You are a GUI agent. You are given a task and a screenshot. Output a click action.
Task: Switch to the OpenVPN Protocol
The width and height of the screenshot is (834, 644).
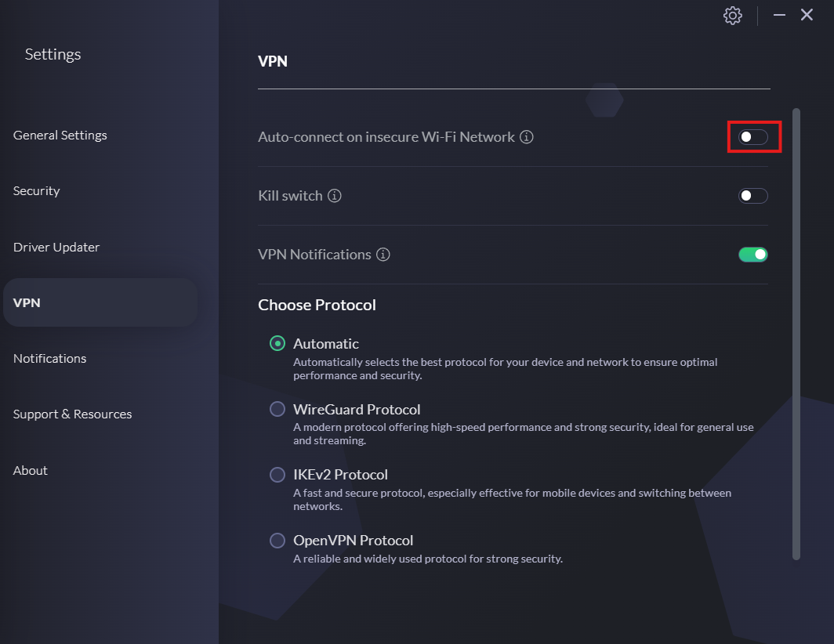277,540
